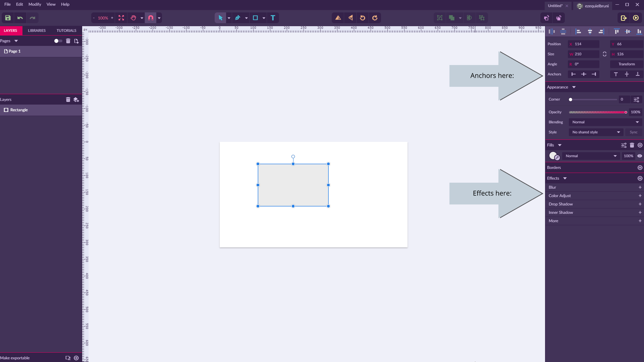The image size is (644, 362).
Task: Toggle anchor to bottom
Action: (x=638, y=74)
